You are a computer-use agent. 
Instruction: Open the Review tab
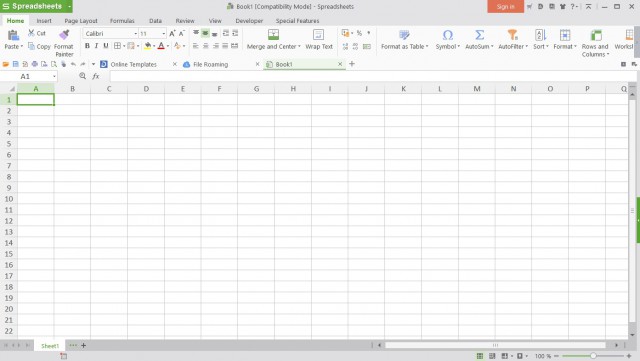(185, 21)
